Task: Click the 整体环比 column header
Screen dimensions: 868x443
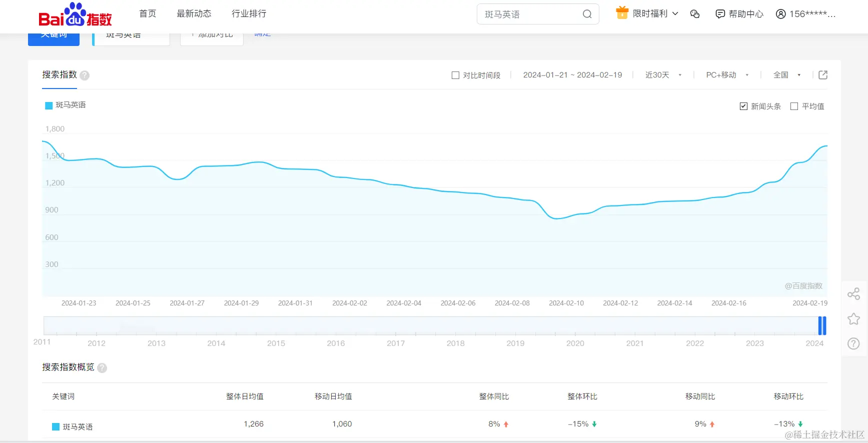Action: (x=582, y=396)
